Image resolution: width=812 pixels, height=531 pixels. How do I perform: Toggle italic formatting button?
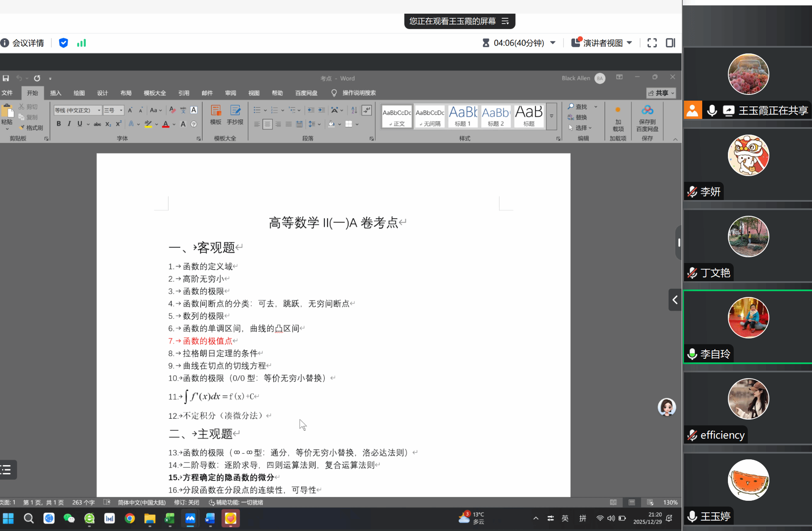[69, 124]
